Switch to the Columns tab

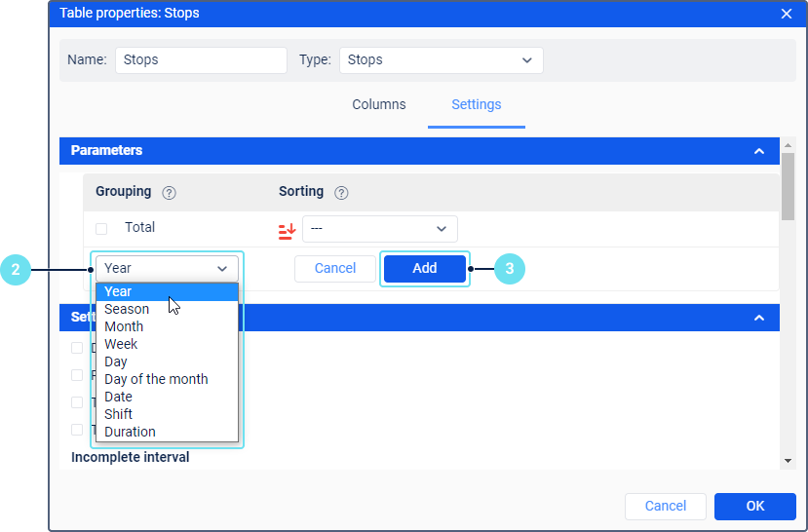tap(379, 104)
